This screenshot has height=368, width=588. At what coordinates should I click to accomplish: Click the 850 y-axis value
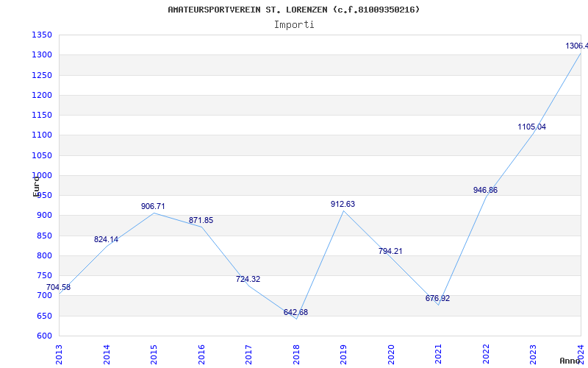tap(44, 236)
